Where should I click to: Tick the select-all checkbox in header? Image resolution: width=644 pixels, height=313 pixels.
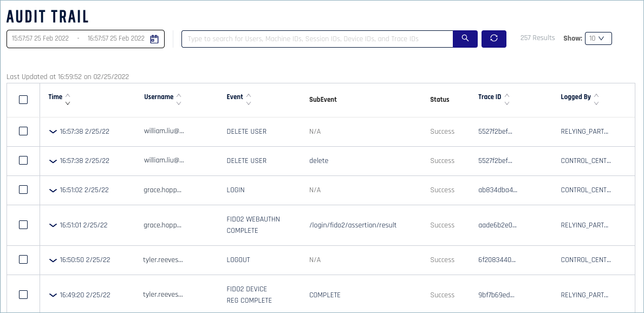tap(23, 100)
